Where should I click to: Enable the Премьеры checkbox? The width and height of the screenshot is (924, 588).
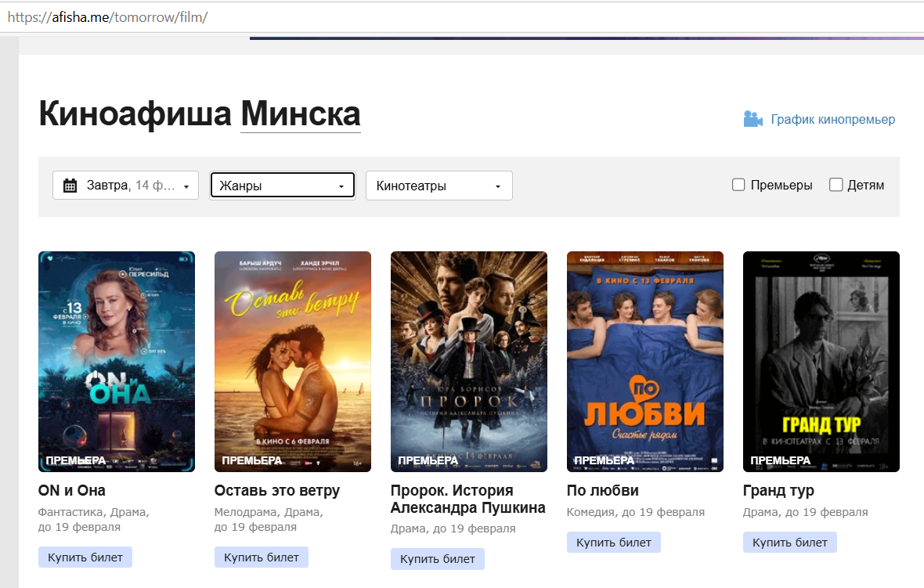[738, 185]
